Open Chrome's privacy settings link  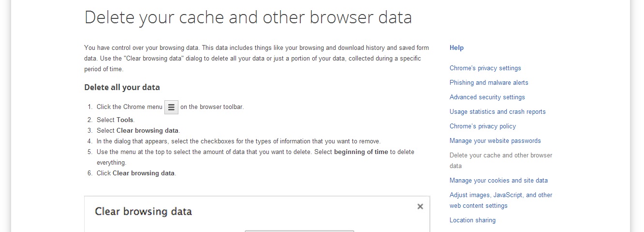[485, 68]
